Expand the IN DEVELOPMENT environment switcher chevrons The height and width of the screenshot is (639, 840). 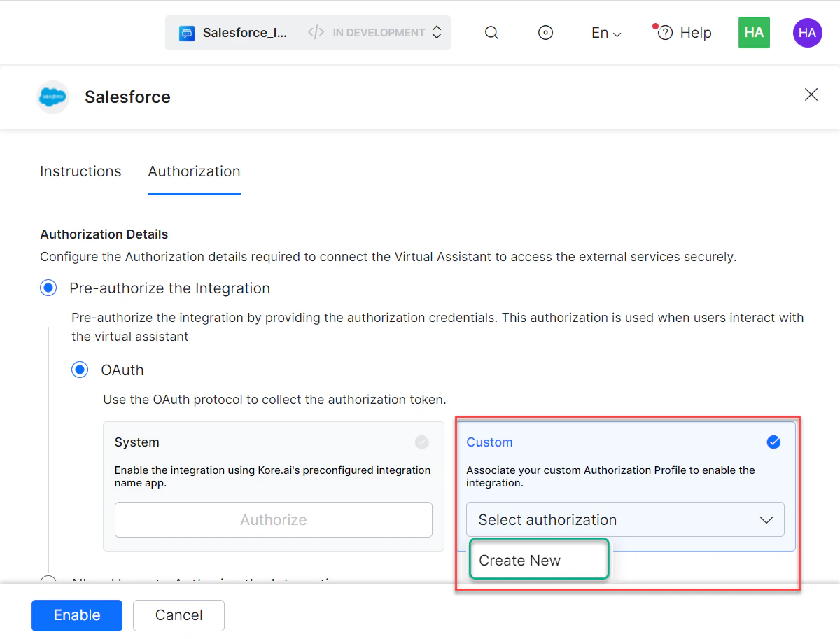436,32
